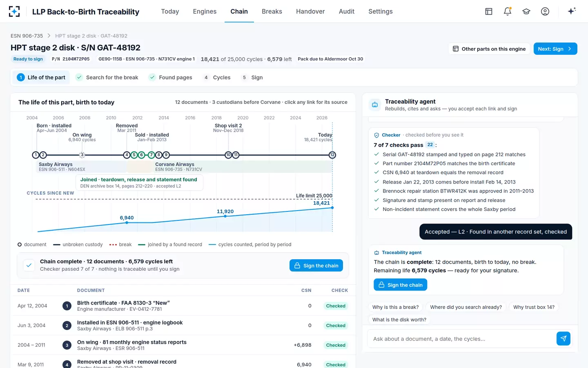Screen dimensions: 588x368
Task: Click suggestion Where did you search already?
Action: tap(466, 307)
